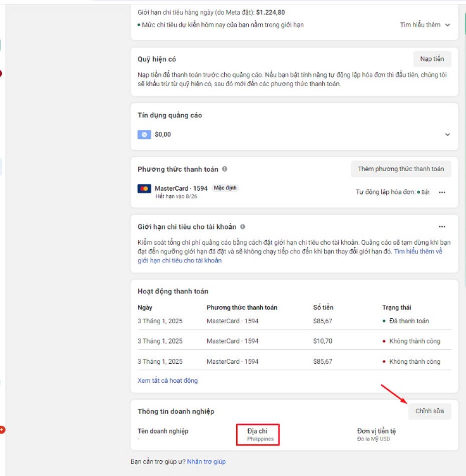Viewport: 466px width, 476px height.
Task: Click the Đô la Mỹ USD currency value
Action: 373,439
